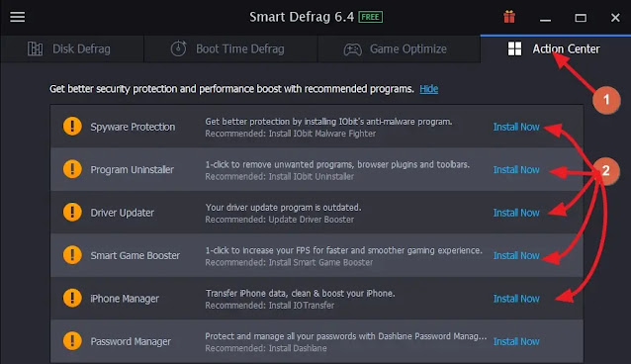Install Now for Driver Updater
This screenshot has height=364, width=631.
coord(516,213)
